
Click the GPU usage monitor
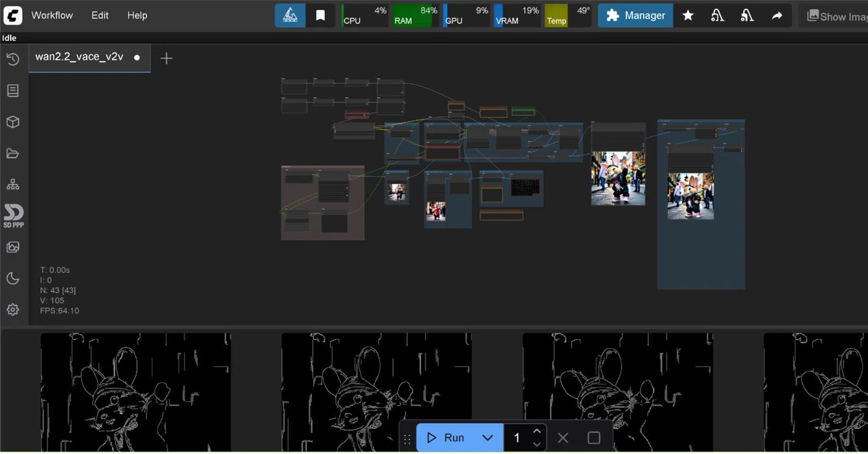point(466,16)
